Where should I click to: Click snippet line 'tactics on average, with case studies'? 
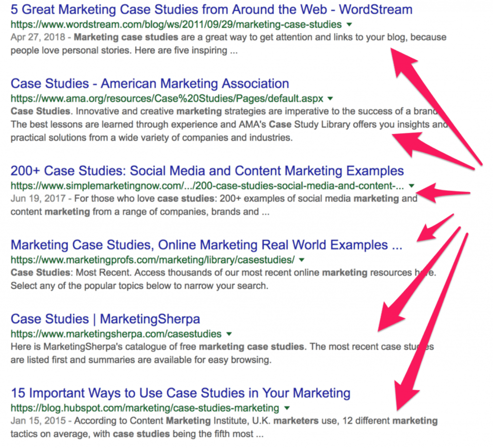tap(137, 434)
